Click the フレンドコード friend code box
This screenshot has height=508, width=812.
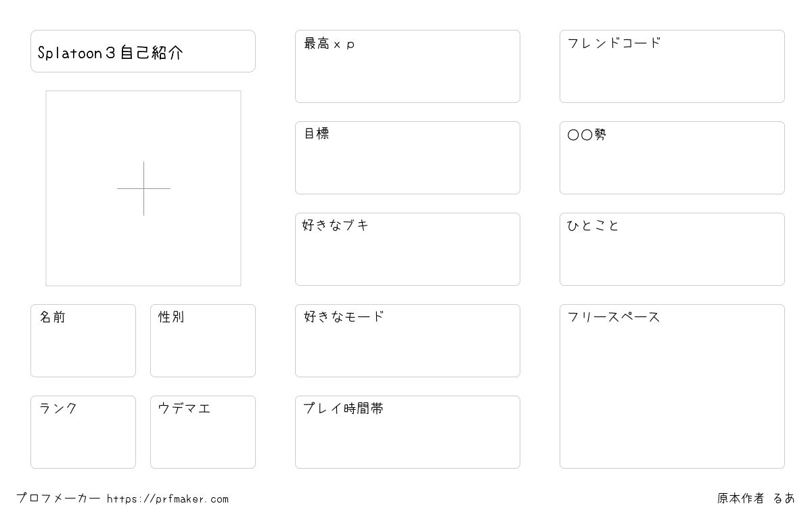[x=672, y=66]
